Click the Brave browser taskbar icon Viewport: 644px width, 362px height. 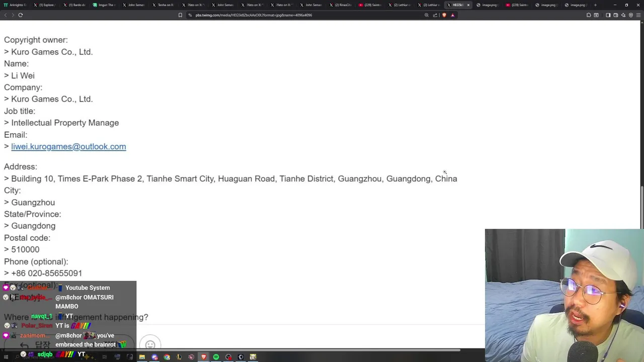(204, 357)
